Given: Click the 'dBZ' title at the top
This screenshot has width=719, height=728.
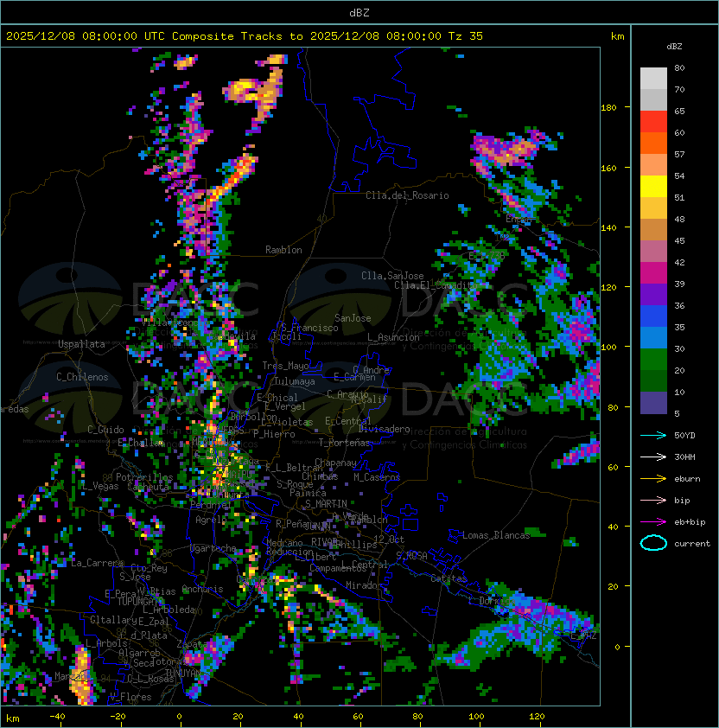Looking at the screenshot, I should (x=359, y=13).
